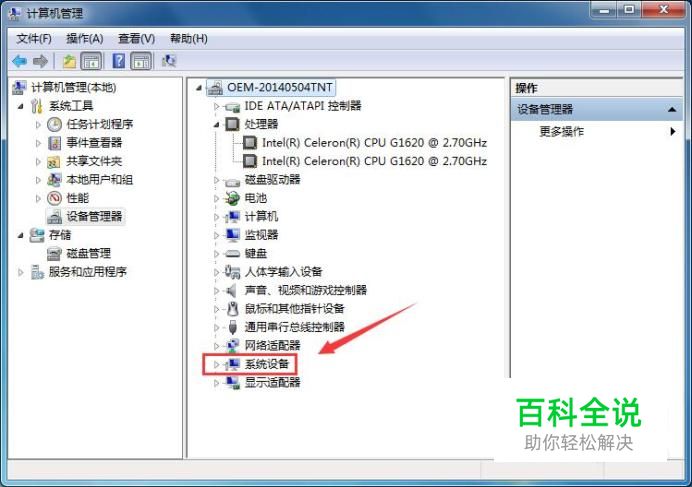Open the 文件(F) menu
Viewport: 692px width, 487px height.
pyautogui.click(x=34, y=39)
